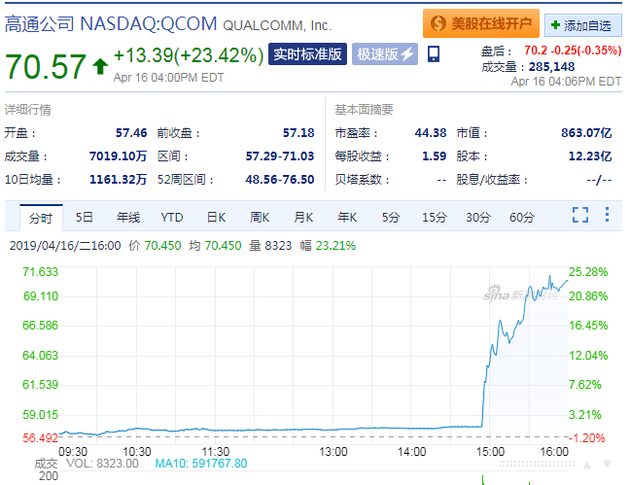Select the 周K chart tab
Image resolution: width=630 pixels, height=485 pixels.
(260, 218)
